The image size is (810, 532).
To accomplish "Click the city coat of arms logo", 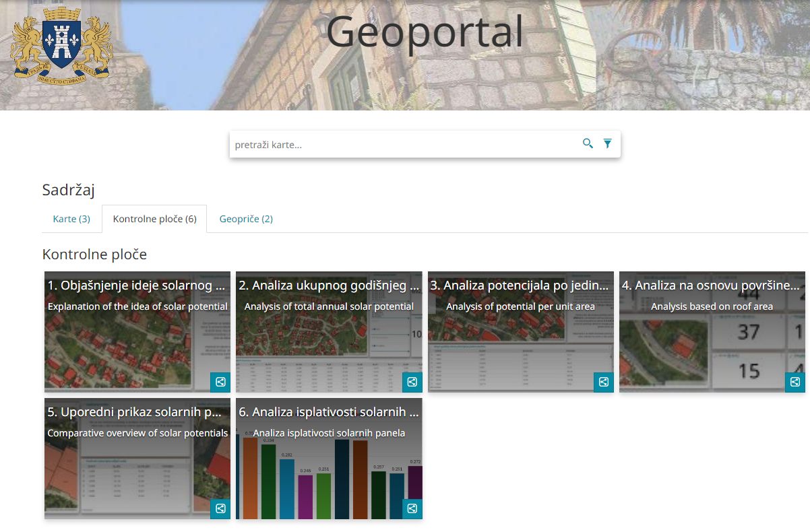I will [61, 45].
